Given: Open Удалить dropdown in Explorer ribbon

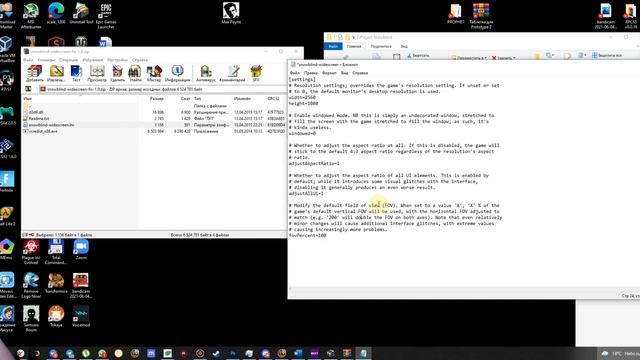Looking at the screenshot, I should [503, 58].
